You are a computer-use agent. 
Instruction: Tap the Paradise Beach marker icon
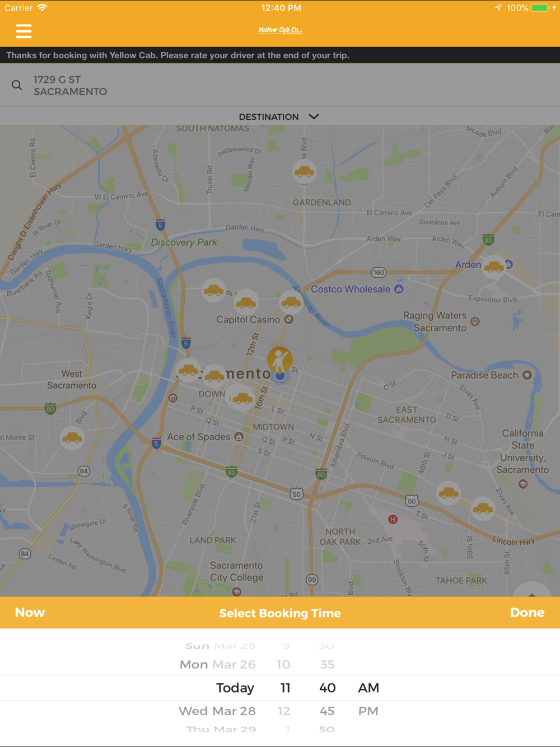click(x=527, y=375)
